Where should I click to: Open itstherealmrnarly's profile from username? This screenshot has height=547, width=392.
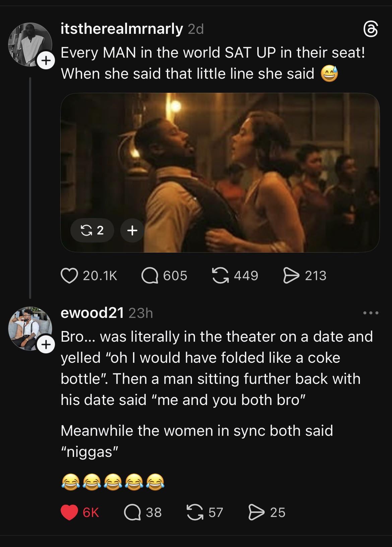[122, 29]
